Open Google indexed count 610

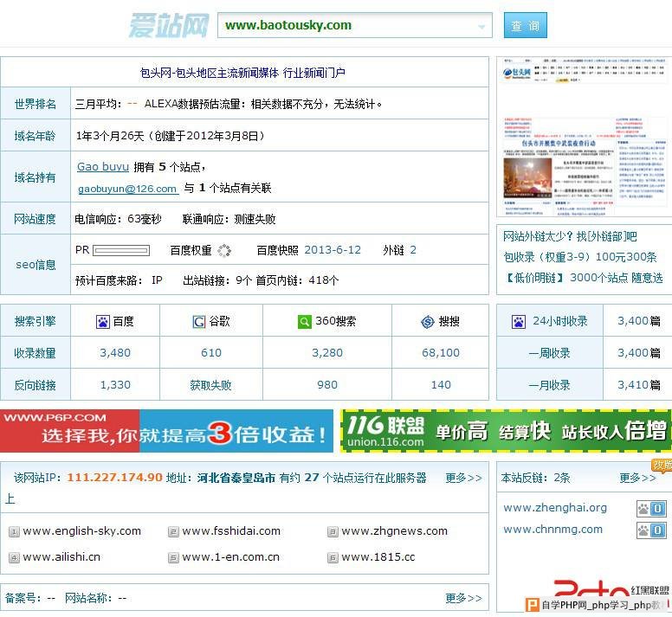tap(210, 353)
